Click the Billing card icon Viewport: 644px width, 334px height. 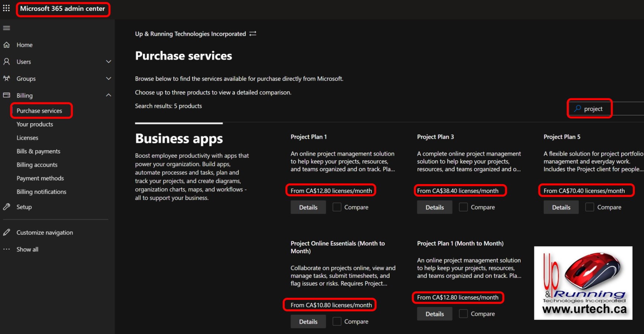(6, 95)
